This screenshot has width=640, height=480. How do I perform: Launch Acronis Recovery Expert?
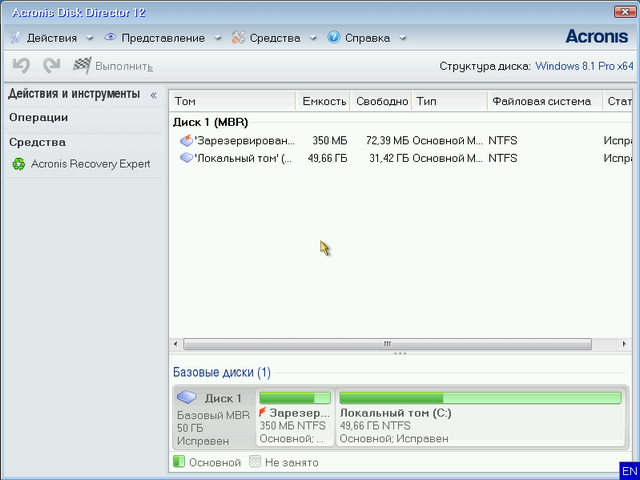90,164
